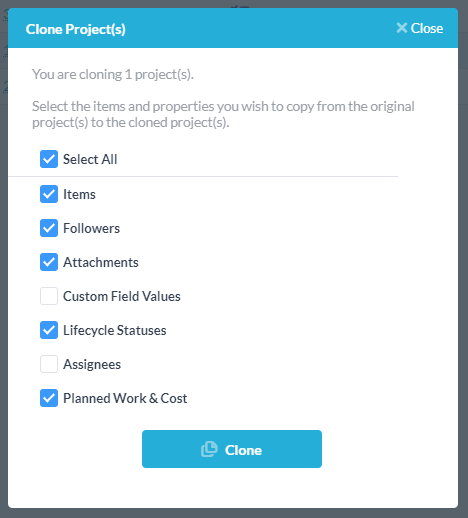468x518 pixels.
Task: Click the Close text link in header
Action: coord(427,28)
